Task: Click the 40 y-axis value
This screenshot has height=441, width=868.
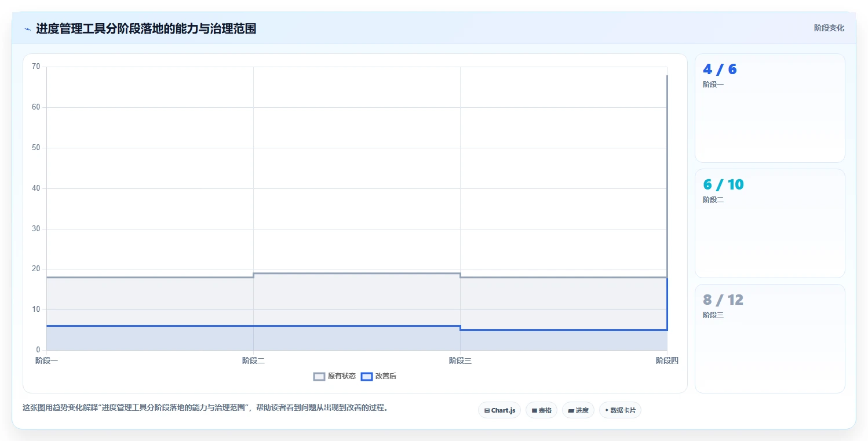Action: pyautogui.click(x=36, y=188)
